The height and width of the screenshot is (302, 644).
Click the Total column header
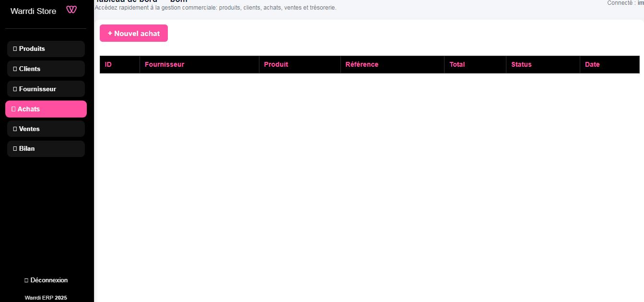(457, 64)
